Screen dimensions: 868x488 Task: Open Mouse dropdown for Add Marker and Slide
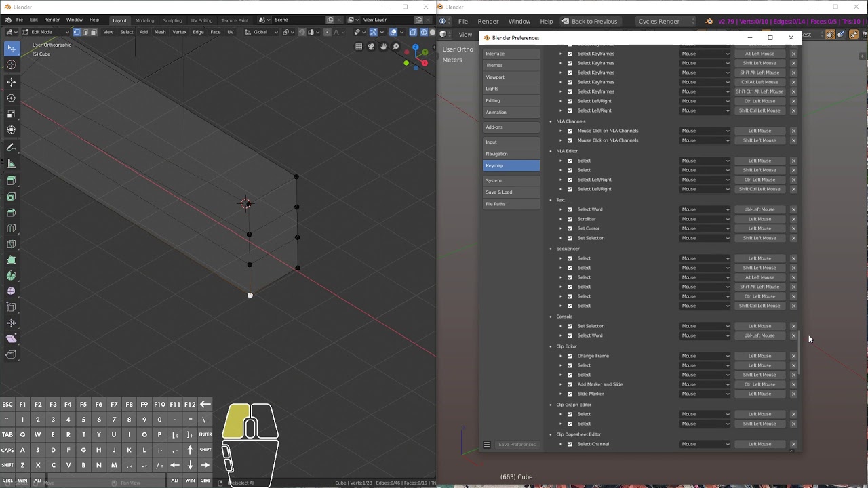pos(705,384)
